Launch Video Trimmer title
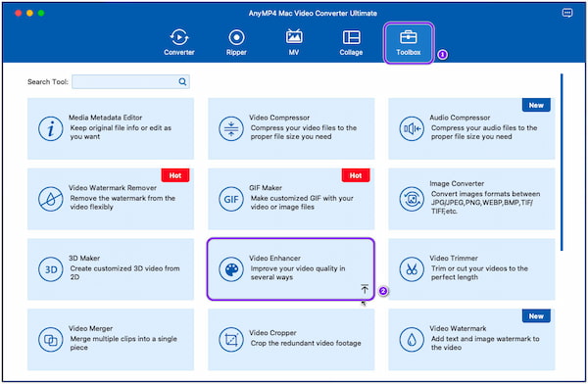The image size is (588, 384). pyautogui.click(x=454, y=258)
